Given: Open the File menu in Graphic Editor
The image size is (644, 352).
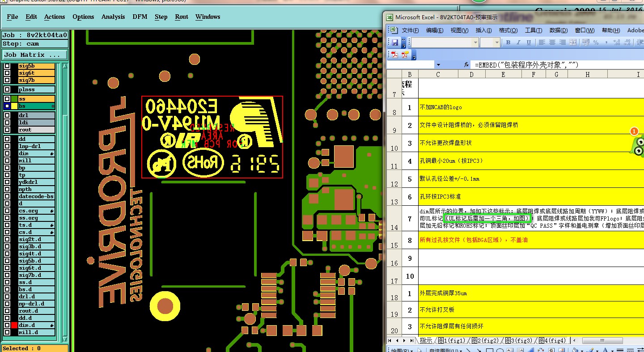Looking at the screenshot, I should (13, 17).
